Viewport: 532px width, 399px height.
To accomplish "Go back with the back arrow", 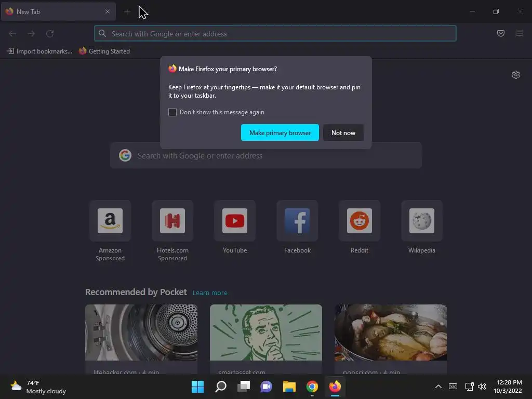I will (12, 34).
